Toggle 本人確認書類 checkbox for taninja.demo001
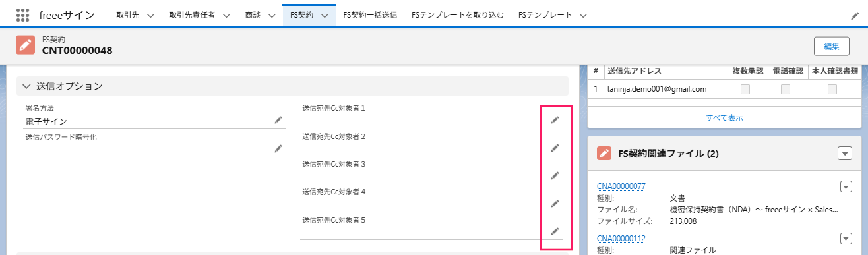Viewport: 868px width, 255px height. (x=832, y=89)
